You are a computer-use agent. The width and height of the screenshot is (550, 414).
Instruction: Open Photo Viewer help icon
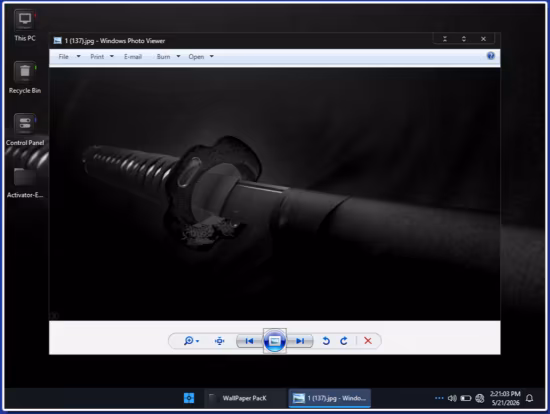pyautogui.click(x=491, y=56)
